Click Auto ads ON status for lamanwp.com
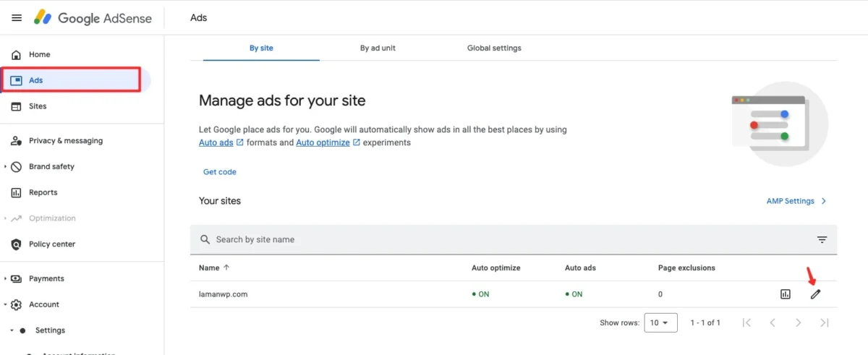The image size is (868, 355). click(574, 294)
